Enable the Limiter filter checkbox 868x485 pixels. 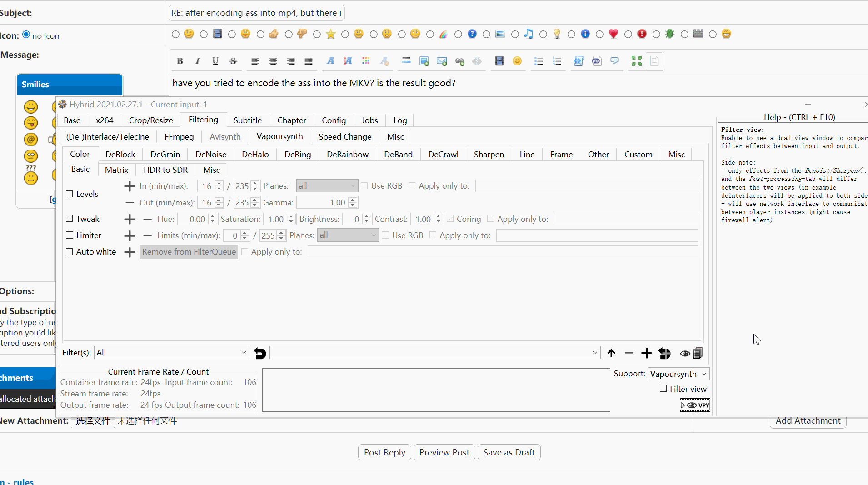(x=70, y=235)
